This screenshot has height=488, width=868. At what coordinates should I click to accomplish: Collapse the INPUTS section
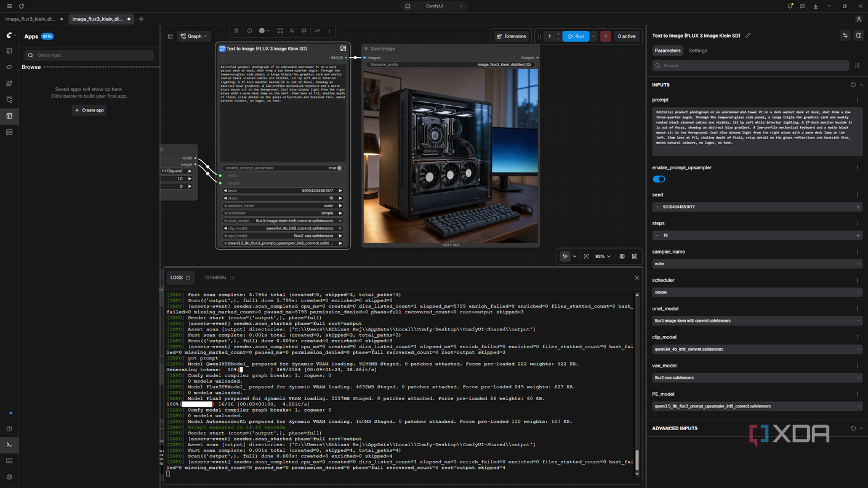[x=861, y=85]
